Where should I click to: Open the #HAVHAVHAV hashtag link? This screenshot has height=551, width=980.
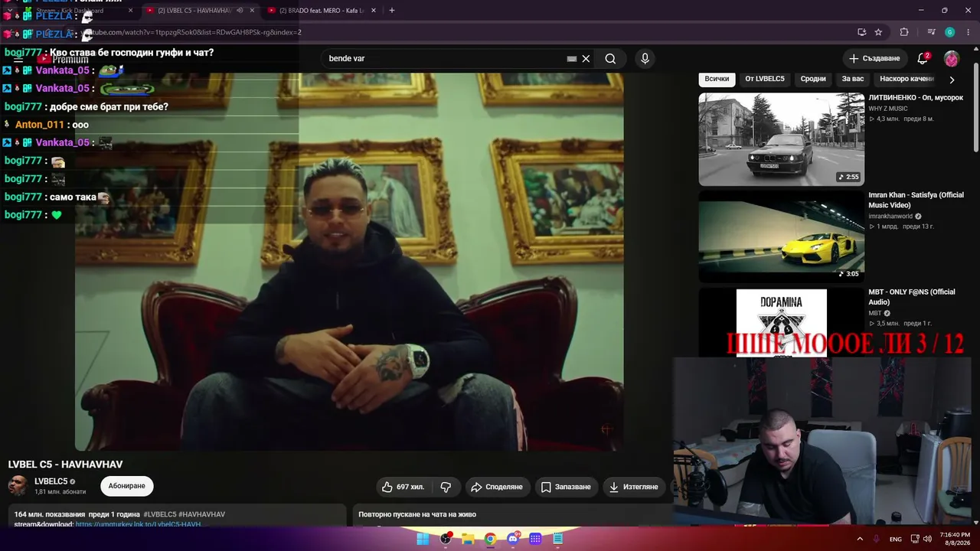point(202,514)
